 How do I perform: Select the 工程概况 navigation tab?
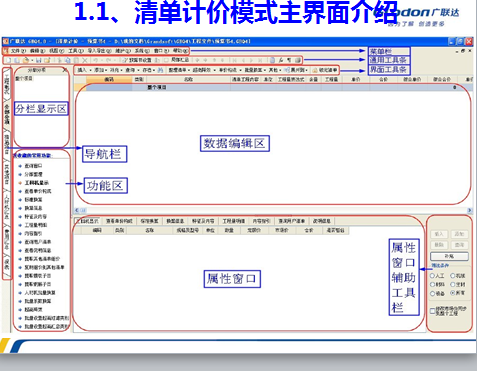click(6, 84)
